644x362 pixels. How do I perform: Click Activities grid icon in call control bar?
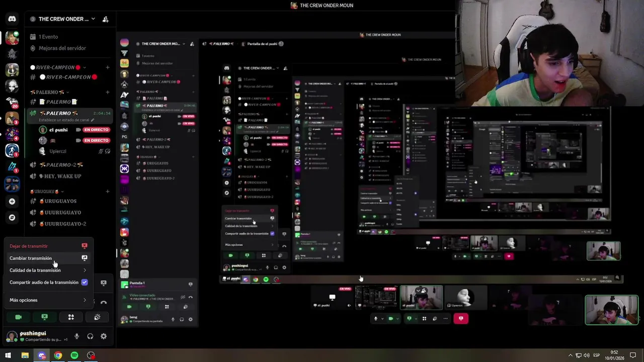click(x=424, y=318)
